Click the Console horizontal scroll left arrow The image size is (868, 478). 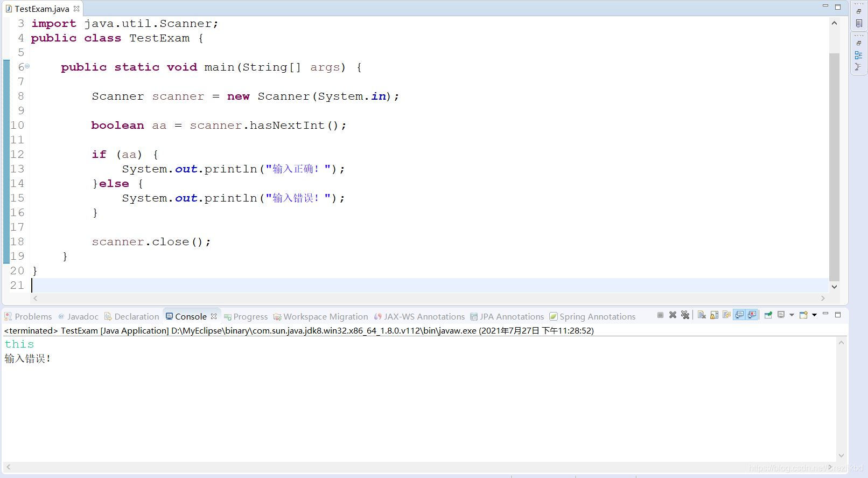click(x=8, y=467)
